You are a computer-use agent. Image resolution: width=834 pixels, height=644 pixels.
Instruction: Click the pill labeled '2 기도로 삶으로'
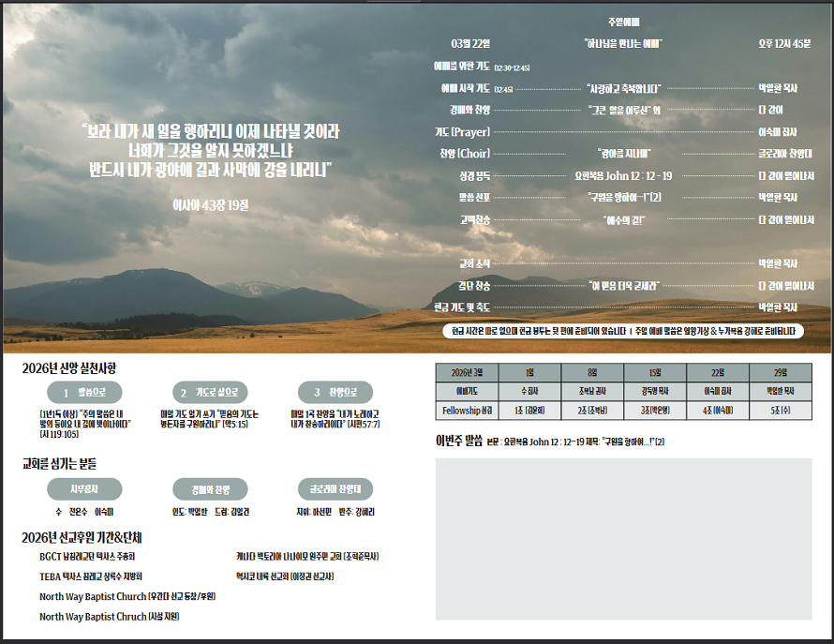click(210, 392)
